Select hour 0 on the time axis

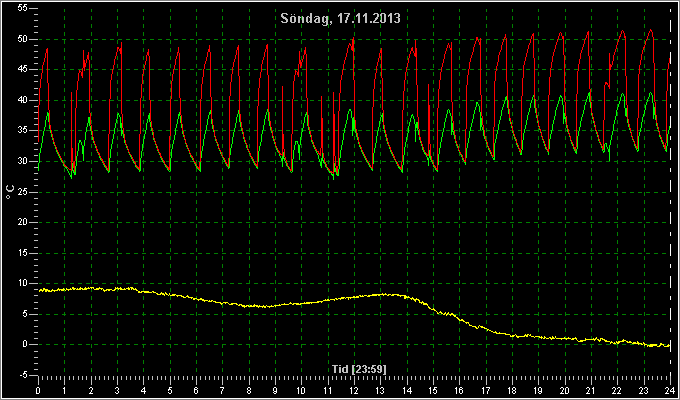click(38, 390)
